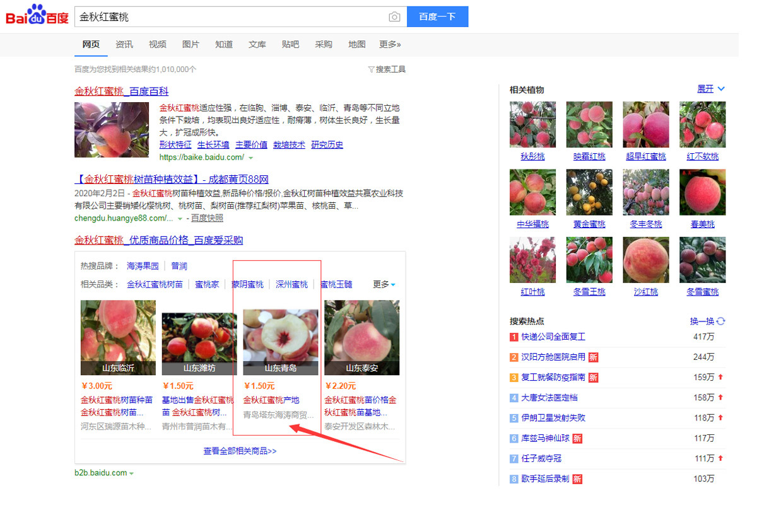
Task: Select the 普润 brand
Action: point(179,266)
